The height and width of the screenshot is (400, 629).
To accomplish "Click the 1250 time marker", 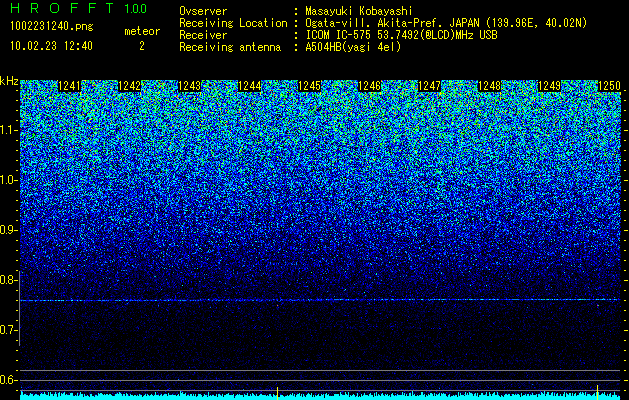I will pos(609,86).
